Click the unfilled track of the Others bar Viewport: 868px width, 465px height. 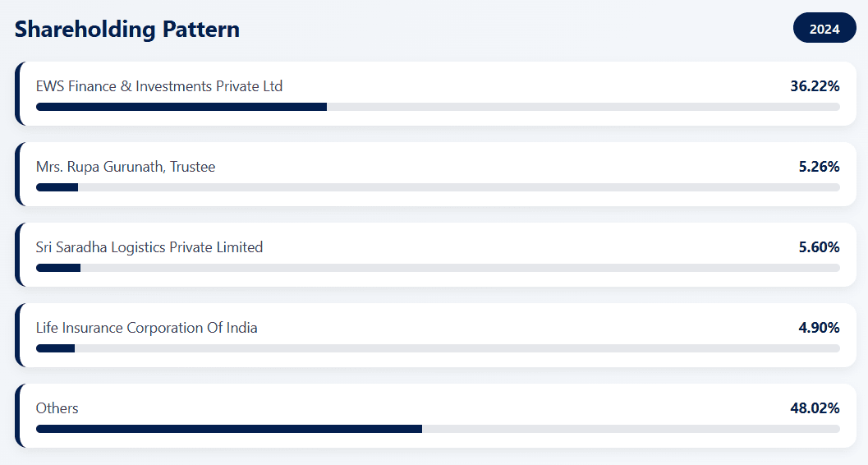coord(631,429)
